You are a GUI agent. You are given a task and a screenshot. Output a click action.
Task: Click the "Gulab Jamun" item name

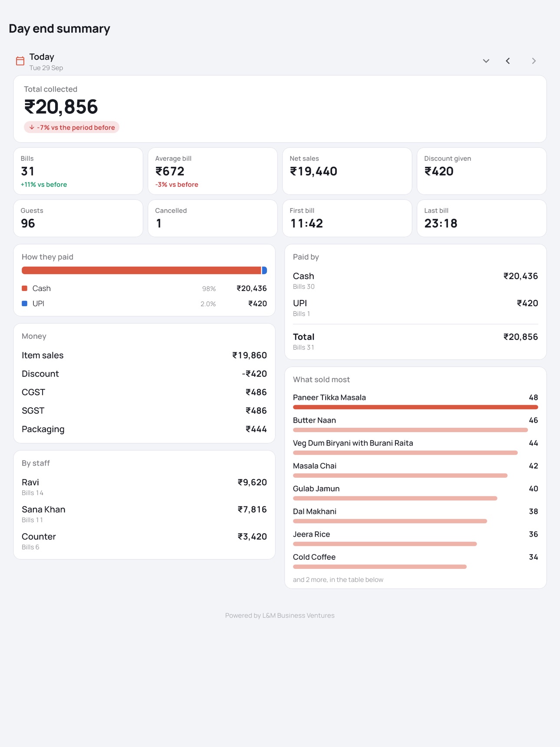(x=316, y=489)
